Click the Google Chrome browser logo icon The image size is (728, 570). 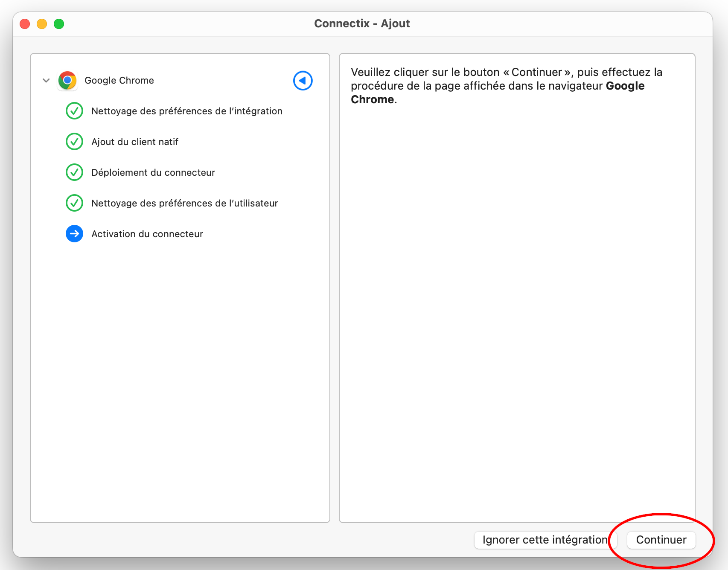67,80
